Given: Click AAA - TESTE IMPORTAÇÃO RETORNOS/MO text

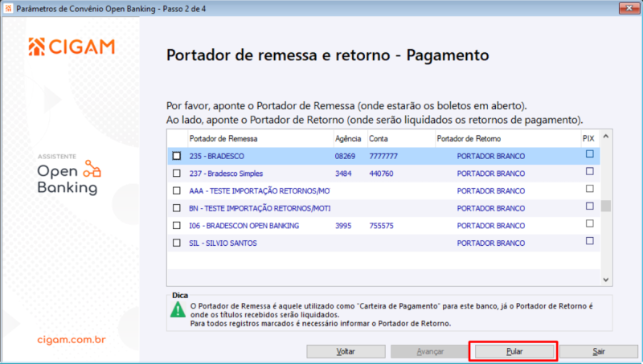Looking at the screenshot, I should point(260,190).
